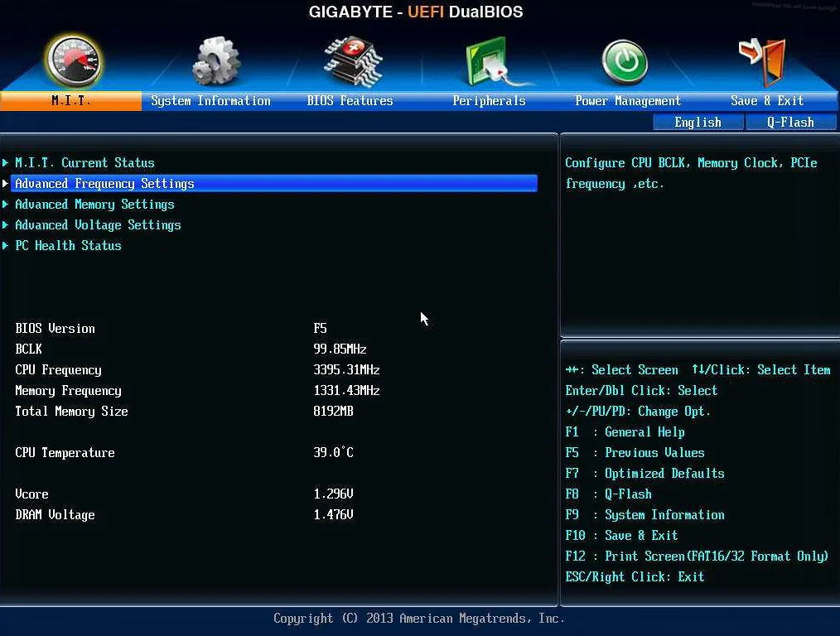Switch to the System Information tab

(210, 101)
